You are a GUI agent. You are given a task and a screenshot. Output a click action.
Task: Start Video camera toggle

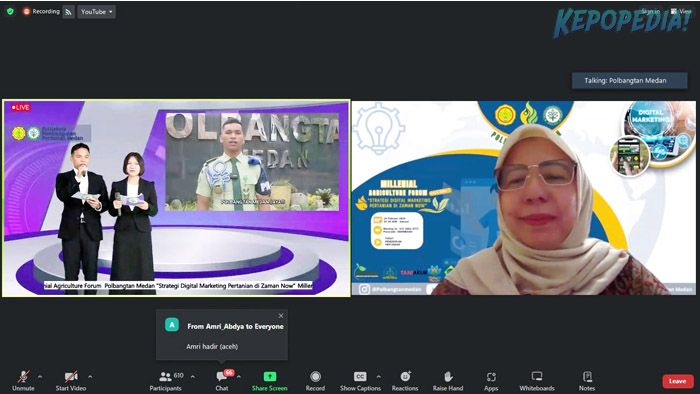71,381
